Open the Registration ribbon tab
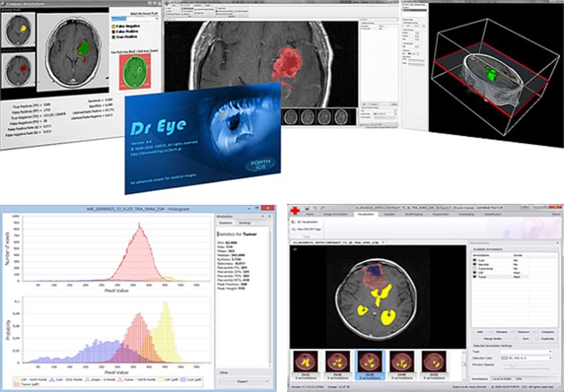The width and height of the screenshot is (564, 392). pos(441,214)
